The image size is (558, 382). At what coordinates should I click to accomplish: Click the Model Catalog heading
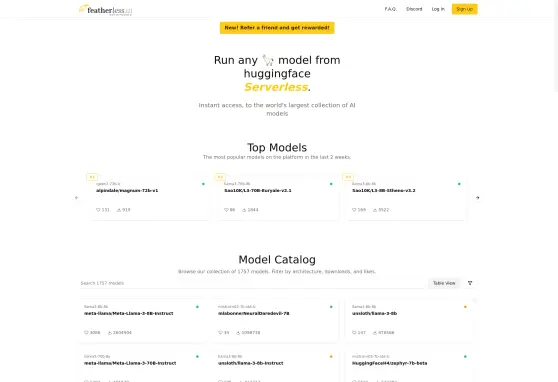pos(277,260)
